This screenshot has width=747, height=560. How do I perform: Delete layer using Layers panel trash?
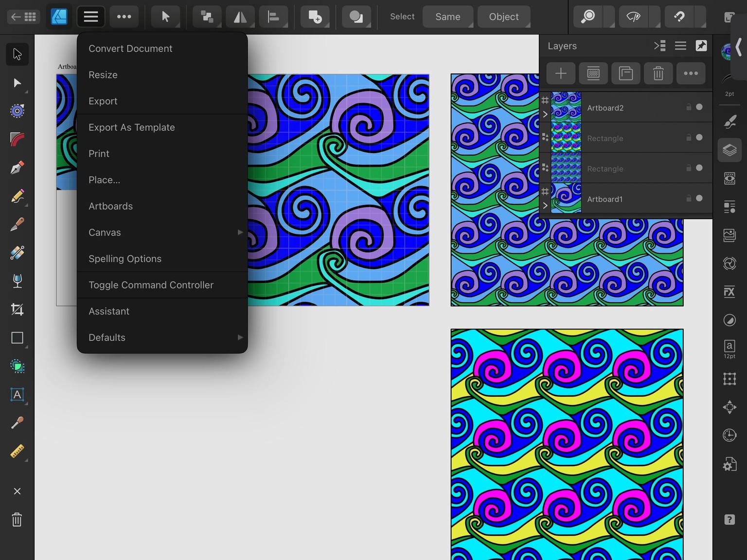(658, 73)
